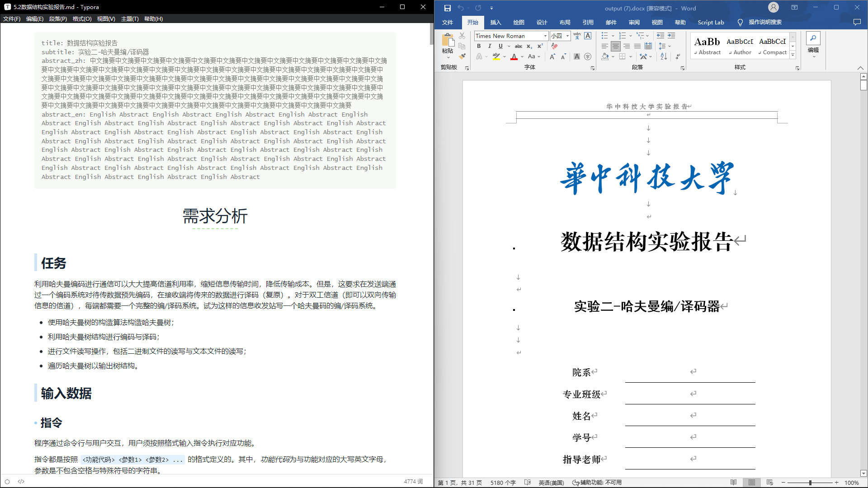Open the Times New Roman font dropdown
This screenshot has width=868, height=488.
[x=546, y=36]
